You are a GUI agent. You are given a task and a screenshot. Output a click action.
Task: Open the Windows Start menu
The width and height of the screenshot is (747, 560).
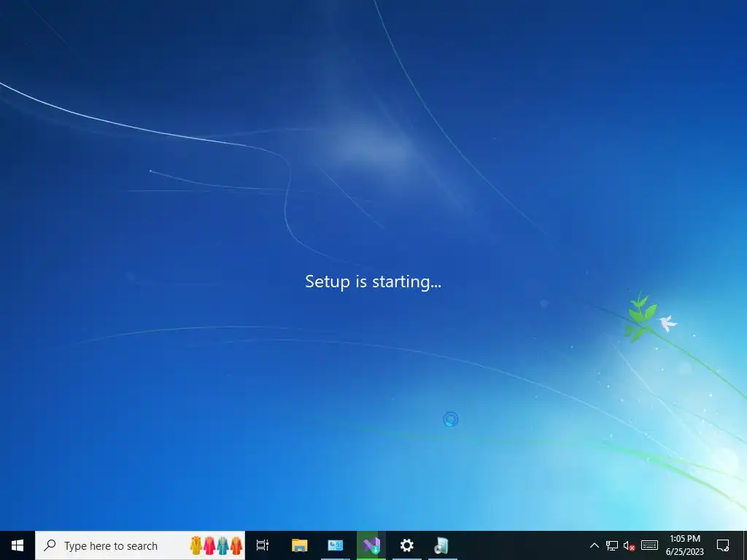(x=18, y=545)
